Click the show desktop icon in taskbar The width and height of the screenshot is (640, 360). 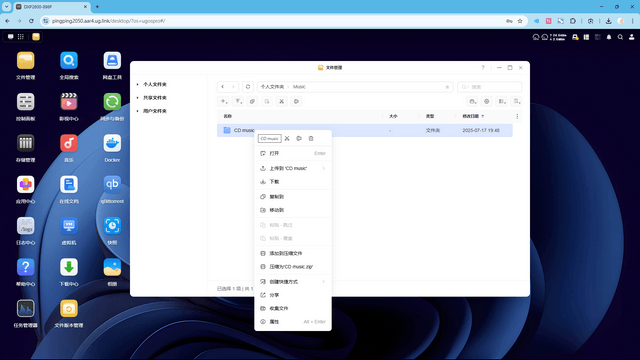coord(10,37)
